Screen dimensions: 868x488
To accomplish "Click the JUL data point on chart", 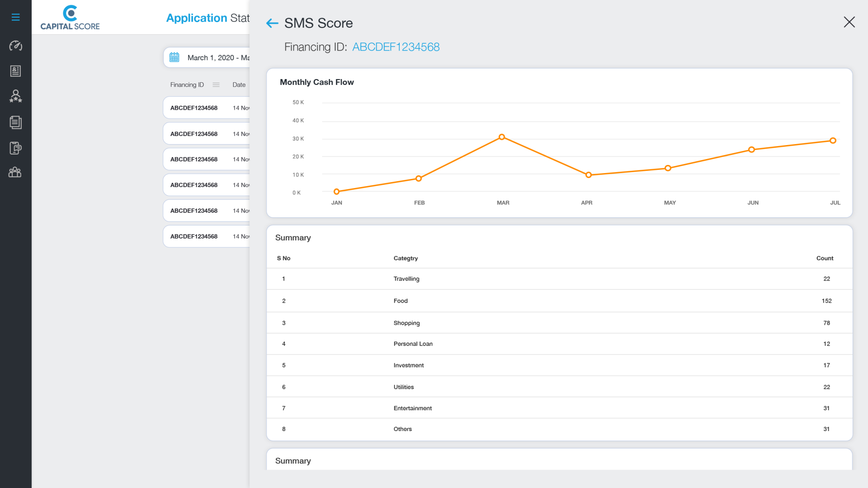I will coord(833,141).
